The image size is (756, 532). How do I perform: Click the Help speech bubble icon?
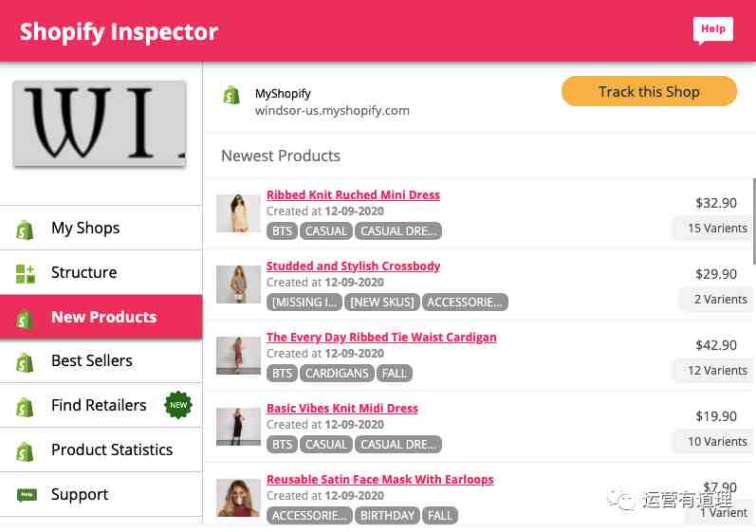point(712,30)
